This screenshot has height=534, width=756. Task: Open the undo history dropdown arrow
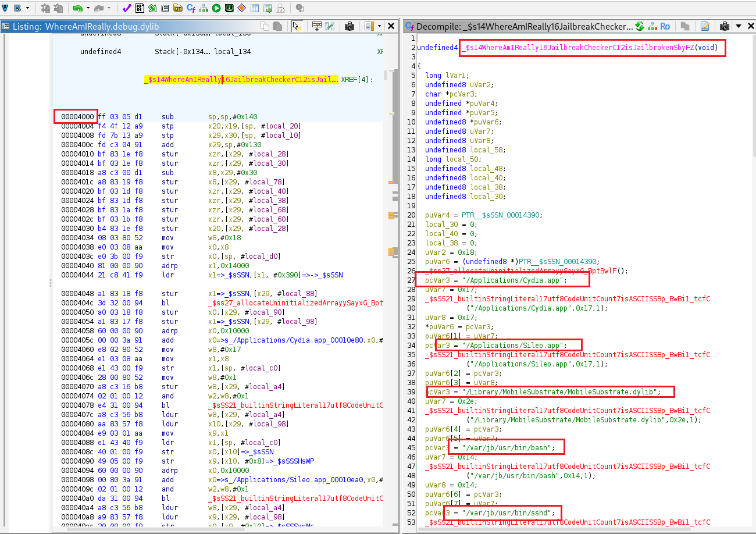[88, 8]
